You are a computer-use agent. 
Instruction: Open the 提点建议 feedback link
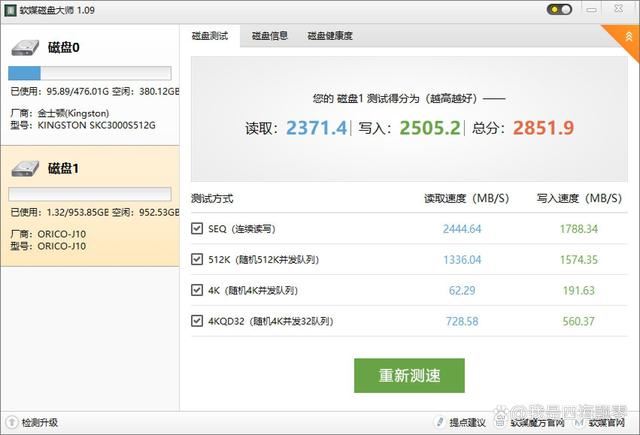tap(467, 423)
